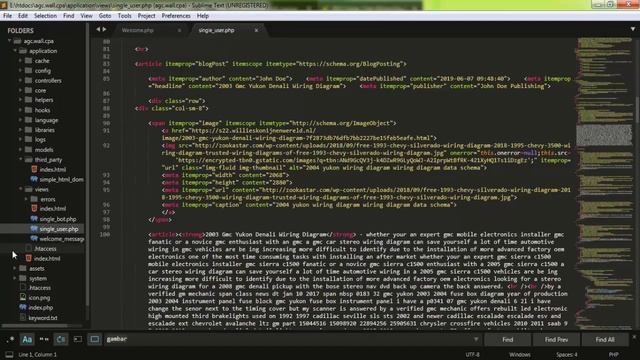Click the libraries folder icon

pyautogui.click(x=28, y=130)
